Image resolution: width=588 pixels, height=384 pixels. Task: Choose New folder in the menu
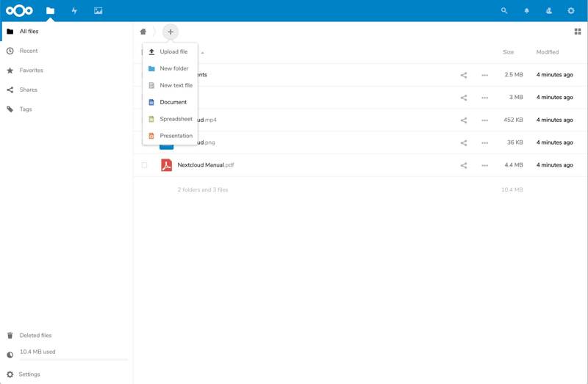pyautogui.click(x=171, y=68)
